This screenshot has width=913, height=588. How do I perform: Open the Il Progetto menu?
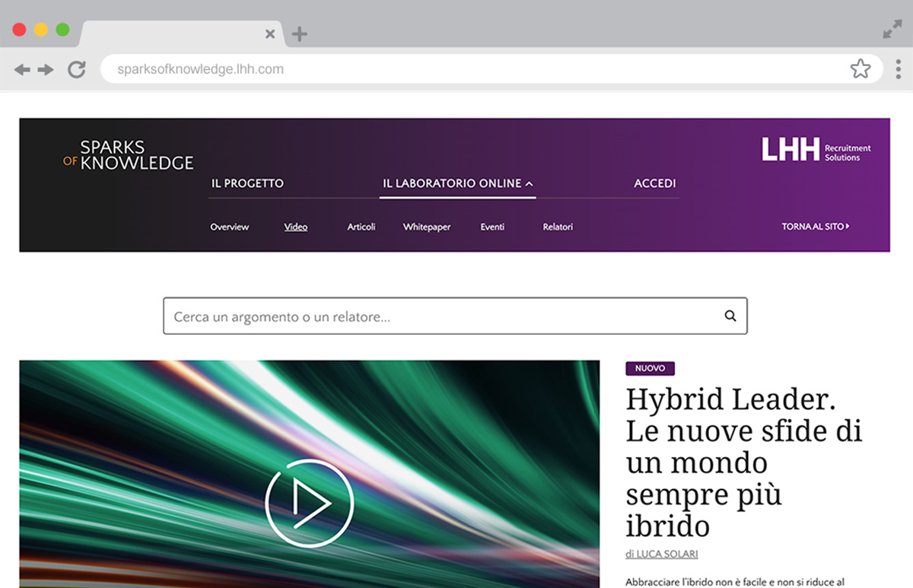(247, 183)
